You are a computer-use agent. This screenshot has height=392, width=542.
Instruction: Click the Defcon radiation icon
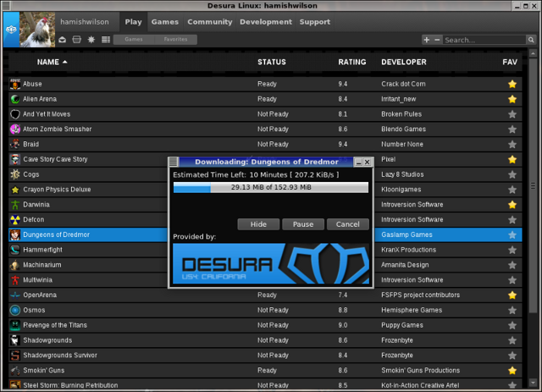(15, 219)
